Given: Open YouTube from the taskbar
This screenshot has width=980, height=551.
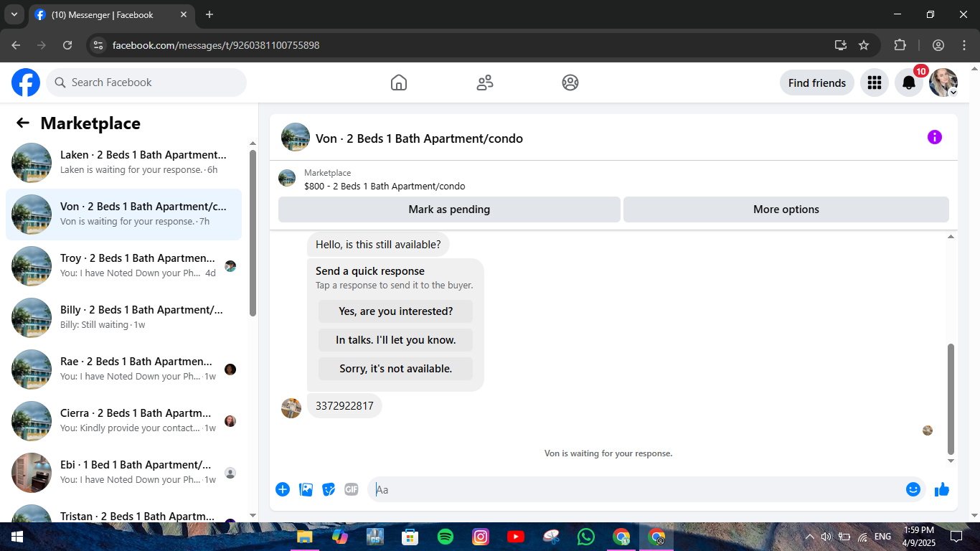Looking at the screenshot, I should pos(516,537).
